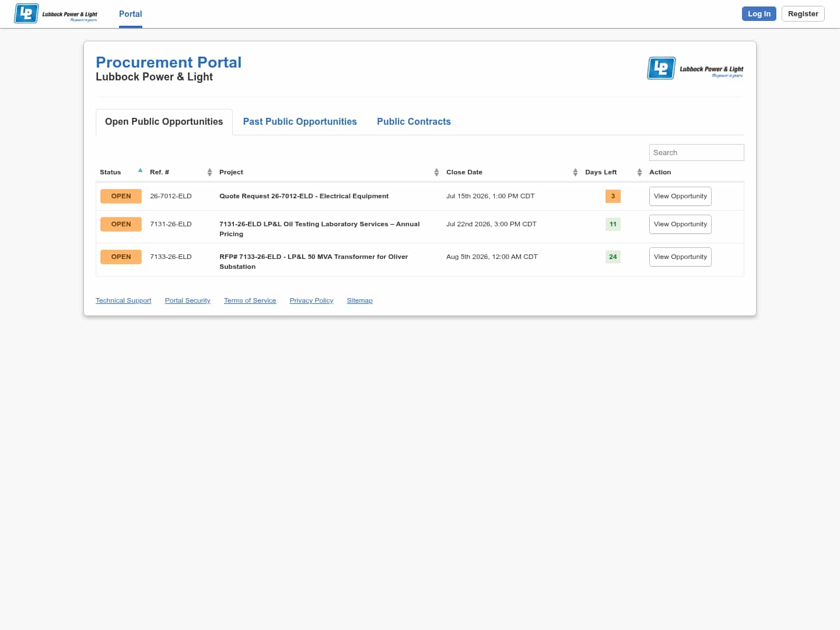
Task: Click the Lubbock Power & Light header logo
Action: click(x=56, y=13)
